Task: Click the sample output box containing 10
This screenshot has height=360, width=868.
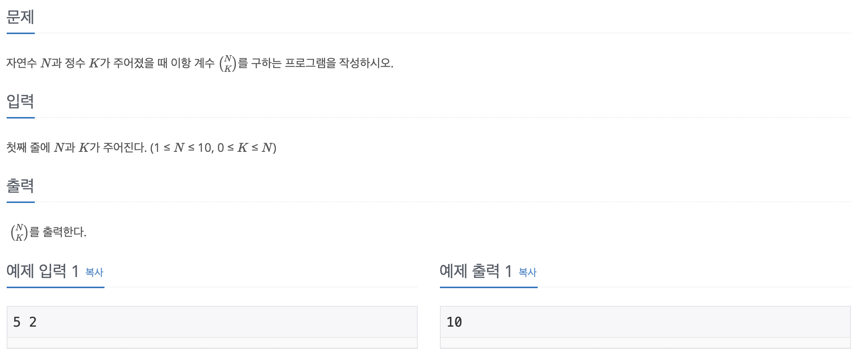Action: point(645,322)
